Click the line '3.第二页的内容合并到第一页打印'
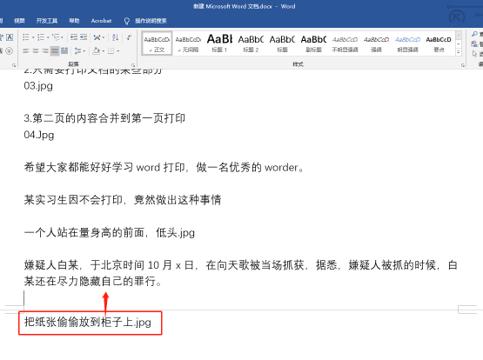This screenshot has height=360, width=483. click(x=104, y=118)
